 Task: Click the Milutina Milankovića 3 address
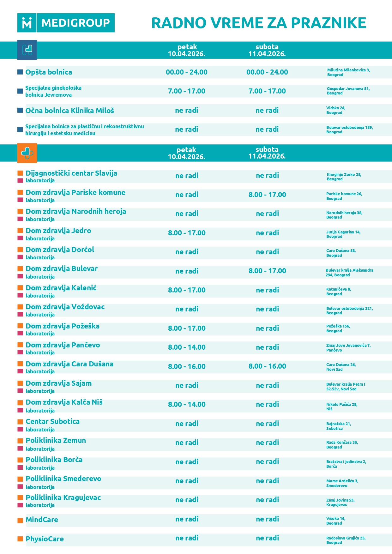(x=348, y=72)
